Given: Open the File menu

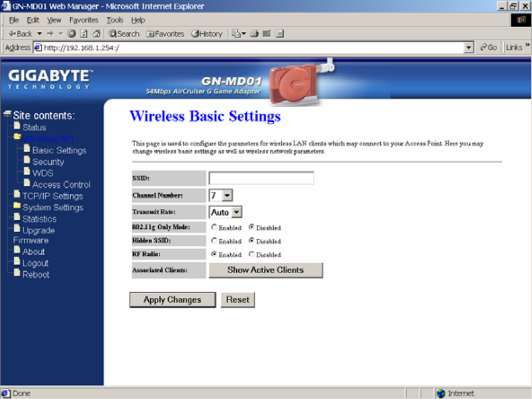Looking at the screenshot, I should (x=14, y=20).
